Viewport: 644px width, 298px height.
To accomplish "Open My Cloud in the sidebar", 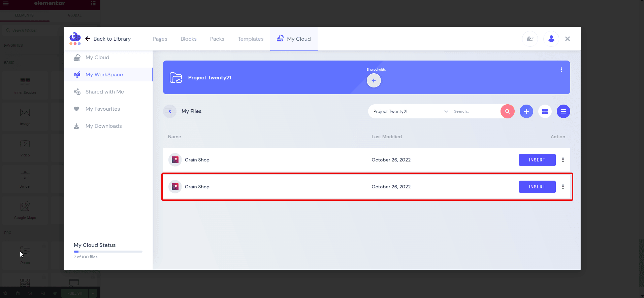I will 108,58.
